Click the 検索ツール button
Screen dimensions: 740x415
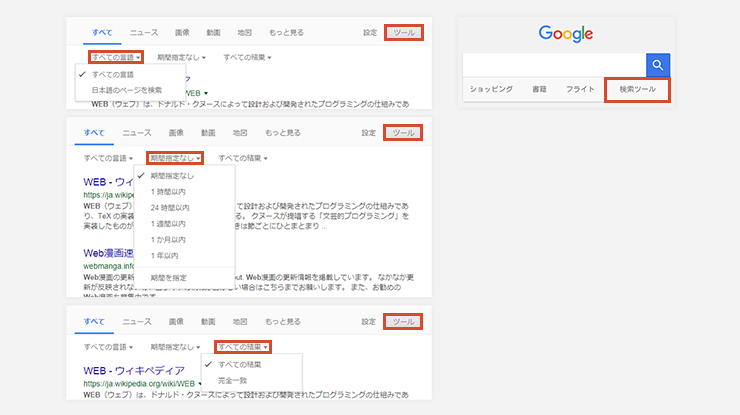tap(637, 90)
